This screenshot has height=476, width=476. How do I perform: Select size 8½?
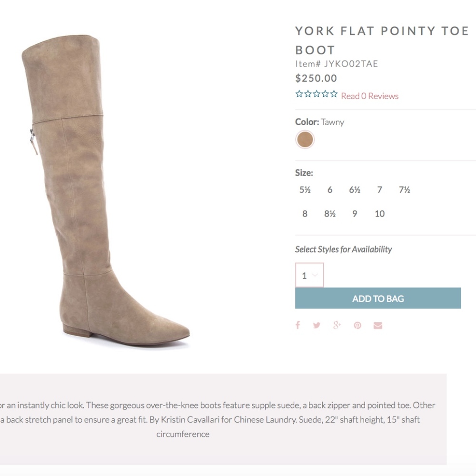(330, 214)
